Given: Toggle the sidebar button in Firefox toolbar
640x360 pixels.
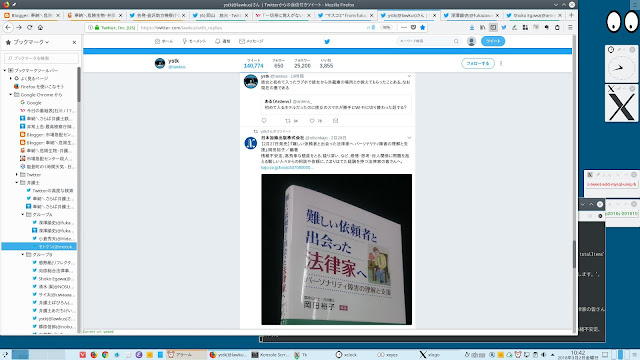Looking at the screenshot, I should click(493, 27).
